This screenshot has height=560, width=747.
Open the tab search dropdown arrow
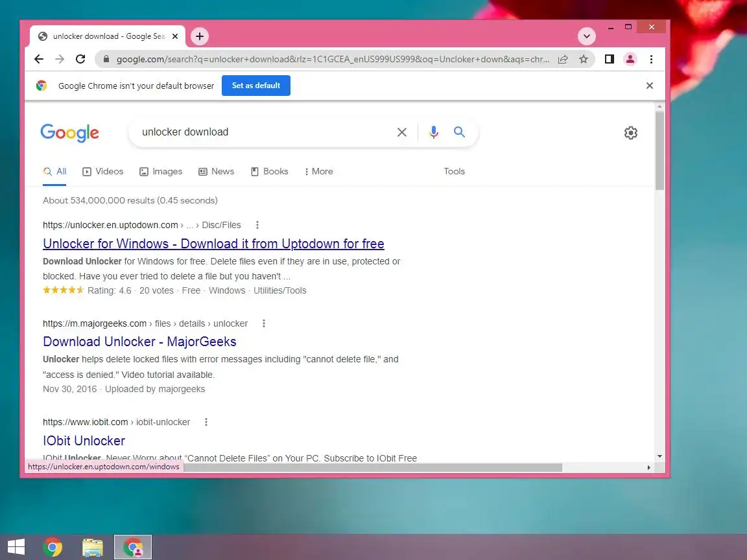586,36
